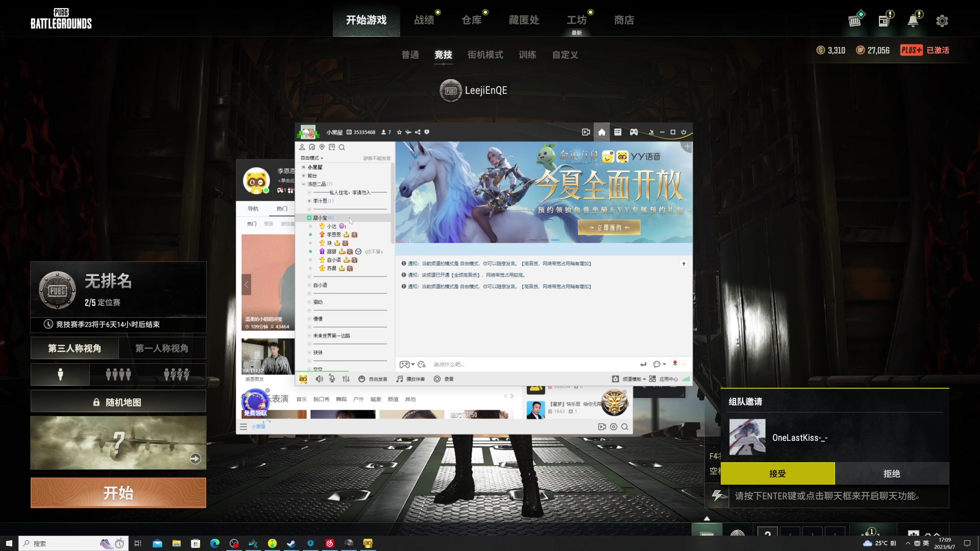Open the PUBG settings gear icon
Screen dimensions: 980x551
[x=942, y=21]
